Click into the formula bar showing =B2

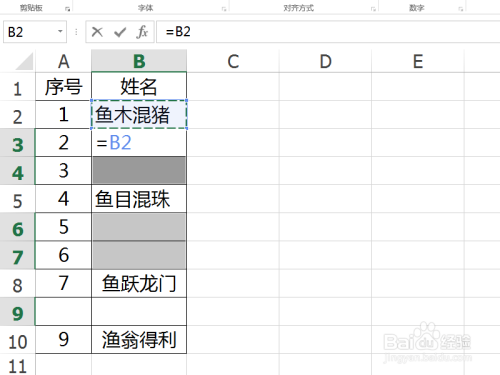(x=328, y=32)
